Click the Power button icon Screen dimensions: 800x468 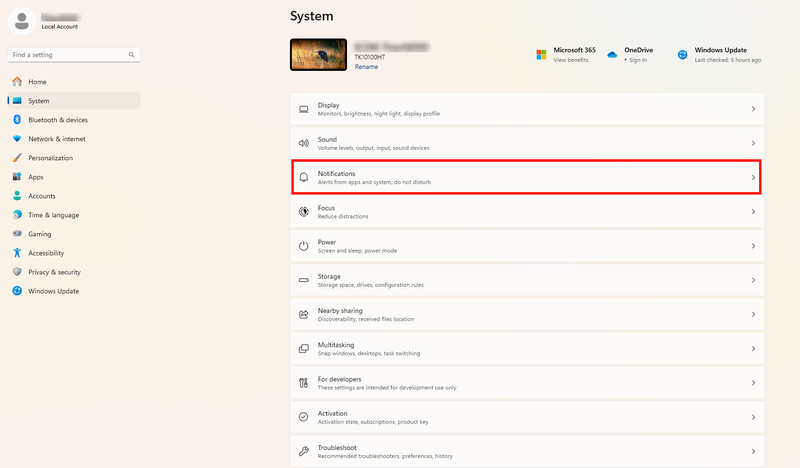pos(304,246)
